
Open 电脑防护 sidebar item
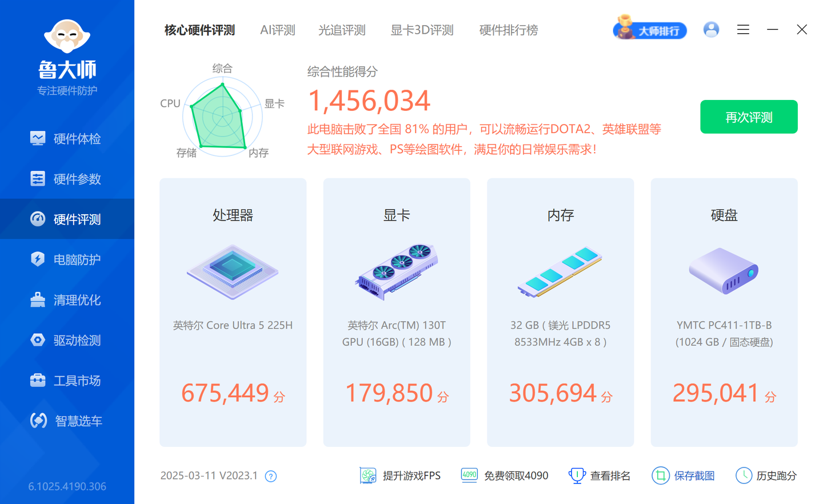pyautogui.click(x=67, y=259)
